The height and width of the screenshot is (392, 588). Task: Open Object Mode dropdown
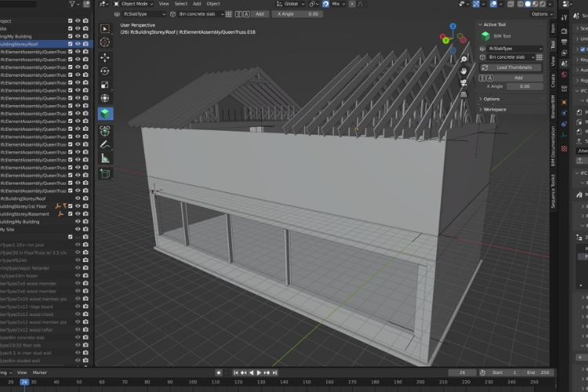pyautogui.click(x=133, y=4)
